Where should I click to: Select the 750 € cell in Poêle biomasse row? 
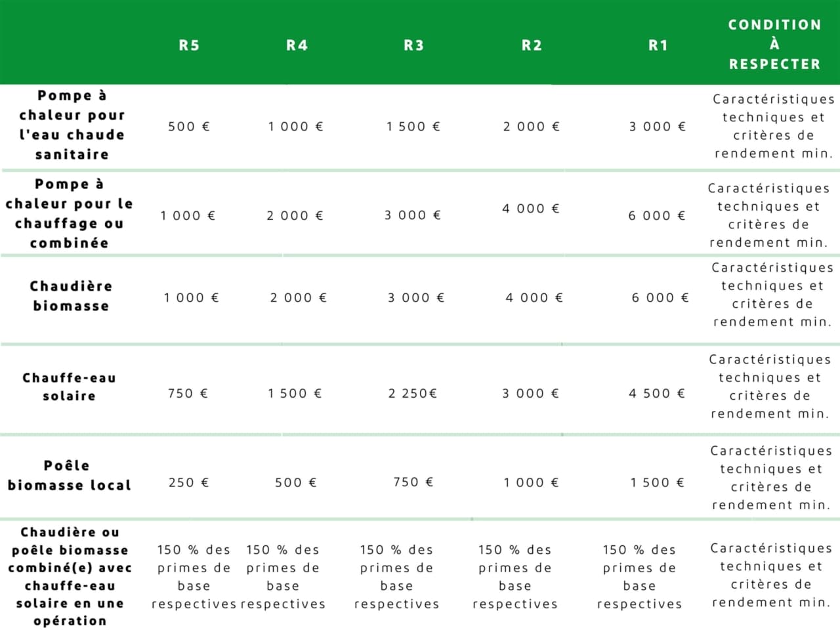coord(413,482)
